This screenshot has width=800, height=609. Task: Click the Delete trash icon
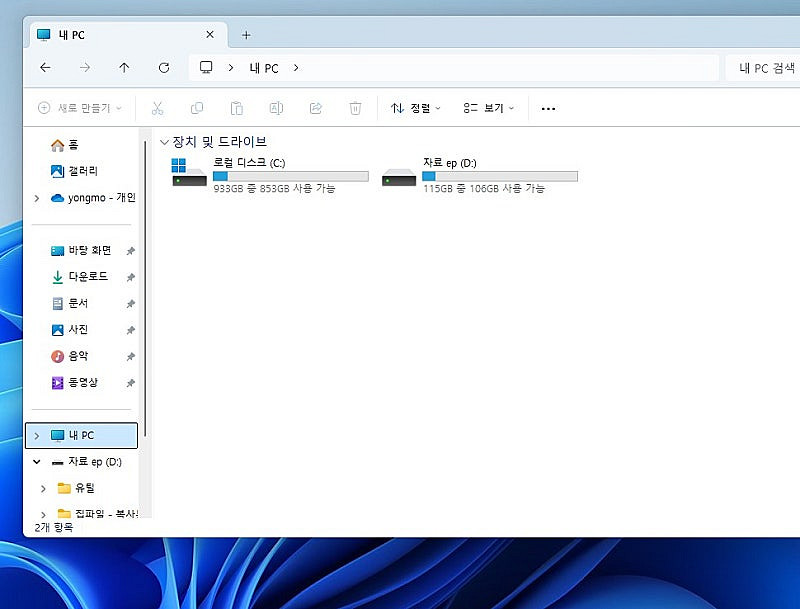coord(355,108)
